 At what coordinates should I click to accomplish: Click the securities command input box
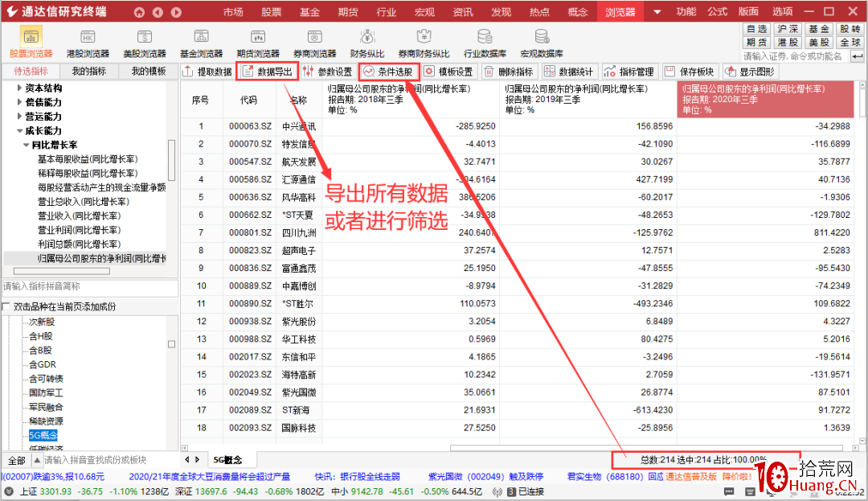(796, 56)
